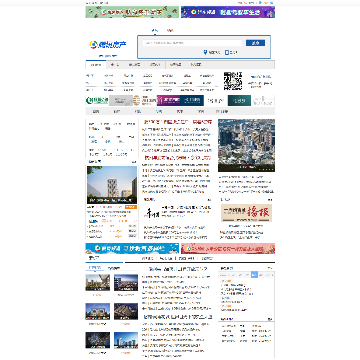Image resolution: width=360 pixels, height=360 pixels.
Task: Select the underlined active tab above the property thumbnails
Action: pyautogui.click(x=96, y=268)
